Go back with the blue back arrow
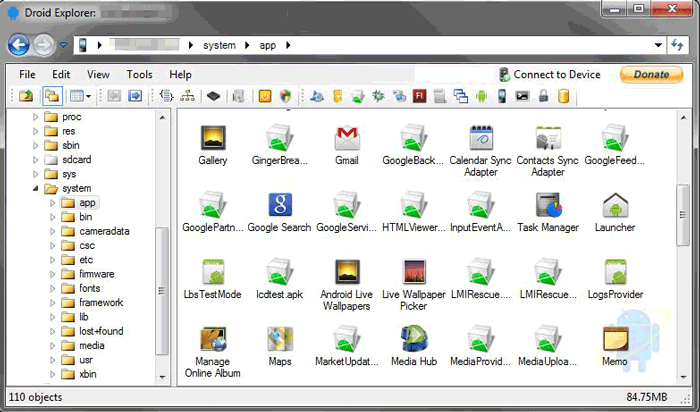The image size is (700, 412). pos(19,45)
